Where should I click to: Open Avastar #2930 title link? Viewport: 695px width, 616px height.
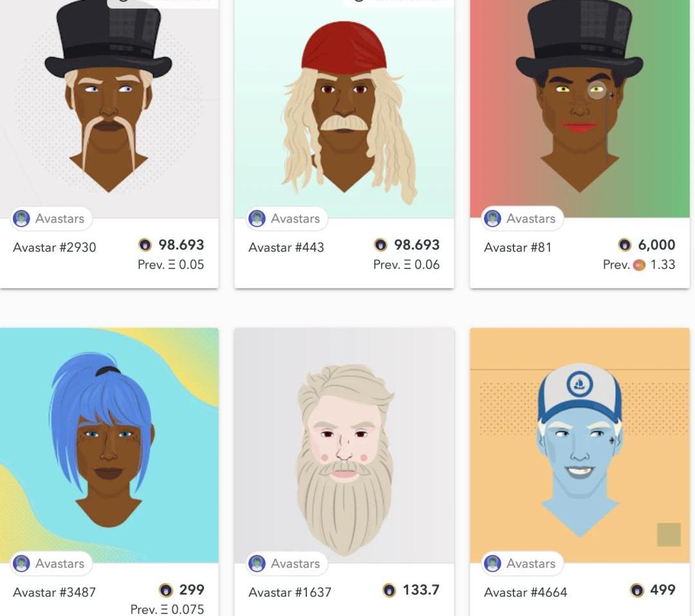55,247
